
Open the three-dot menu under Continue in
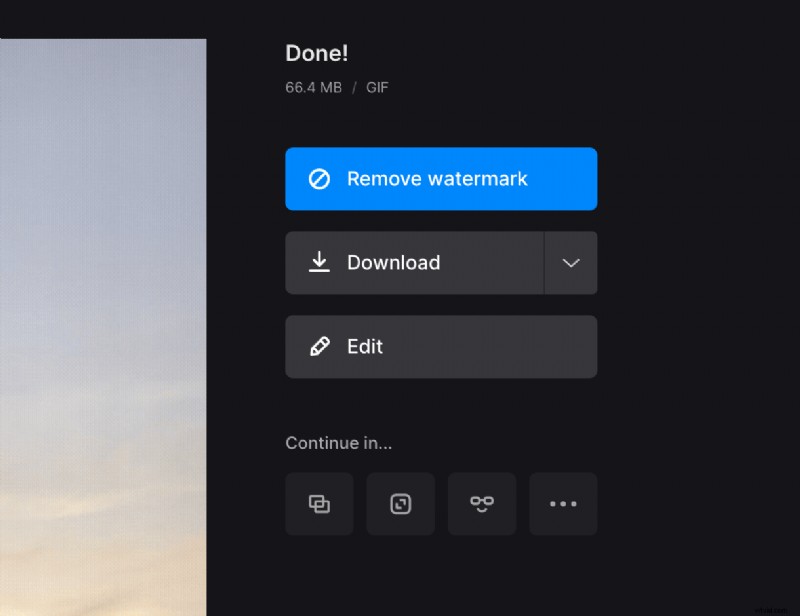[x=563, y=504]
